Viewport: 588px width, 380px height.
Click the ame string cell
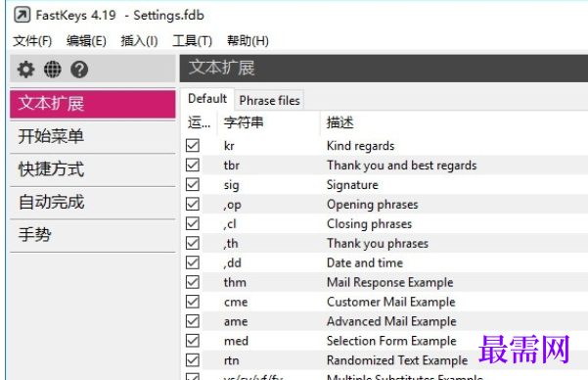point(236,322)
